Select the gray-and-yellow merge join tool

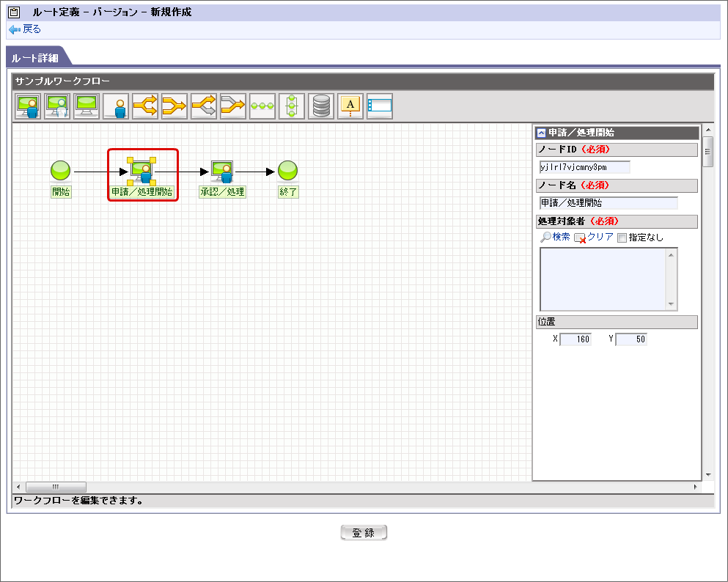(233, 106)
